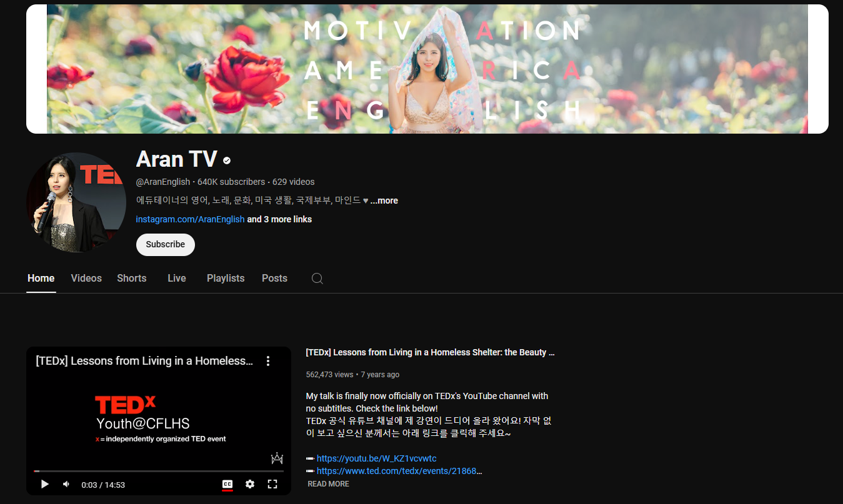Show the 'and 3 more links' list
The width and height of the screenshot is (843, 504).
coord(279,219)
